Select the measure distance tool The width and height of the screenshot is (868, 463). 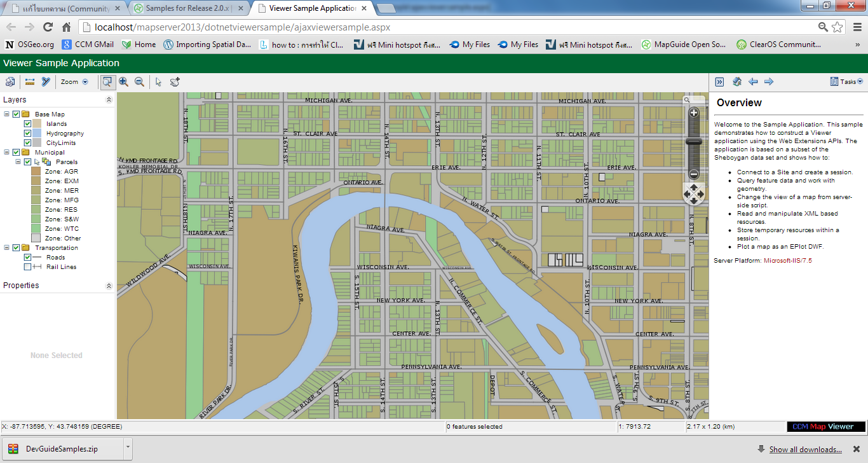[29, 81]
